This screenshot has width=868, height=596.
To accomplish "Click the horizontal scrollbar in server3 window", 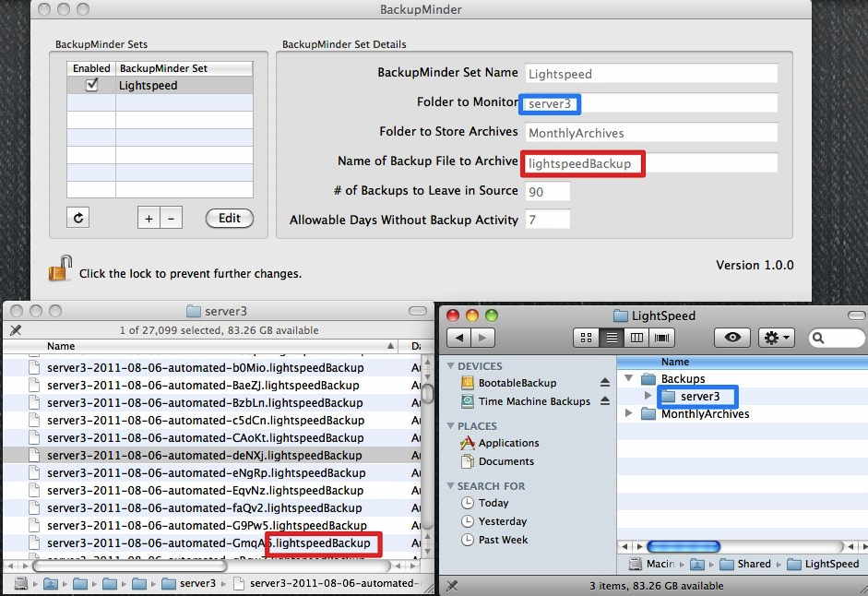I will pos(129,566).
